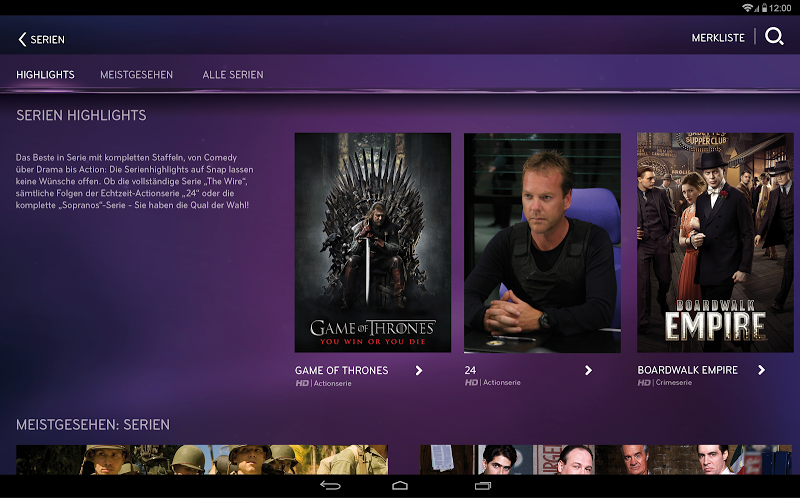
Task: Select the Boardwalk Empire title
Action: [x=687, y=370]
